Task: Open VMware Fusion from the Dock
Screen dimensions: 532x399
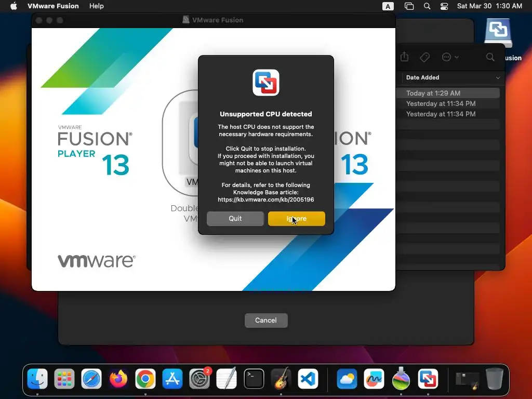Action: click(428, 379)
